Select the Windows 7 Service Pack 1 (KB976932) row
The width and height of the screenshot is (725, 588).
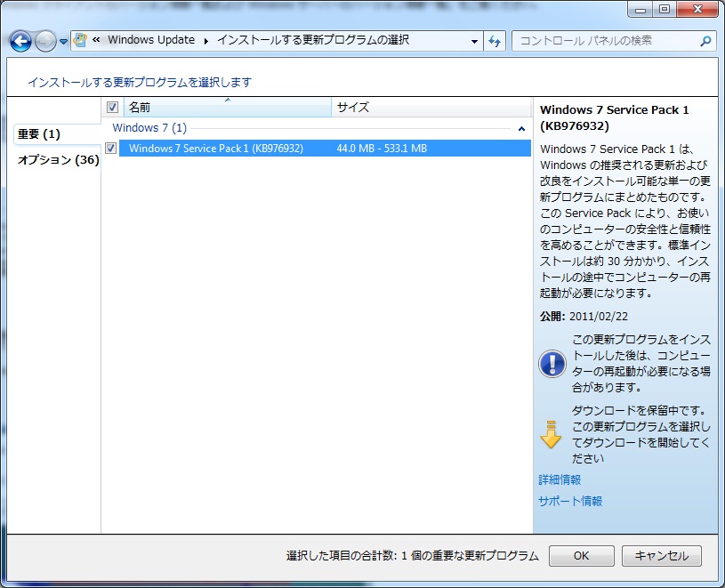[325, 149]
